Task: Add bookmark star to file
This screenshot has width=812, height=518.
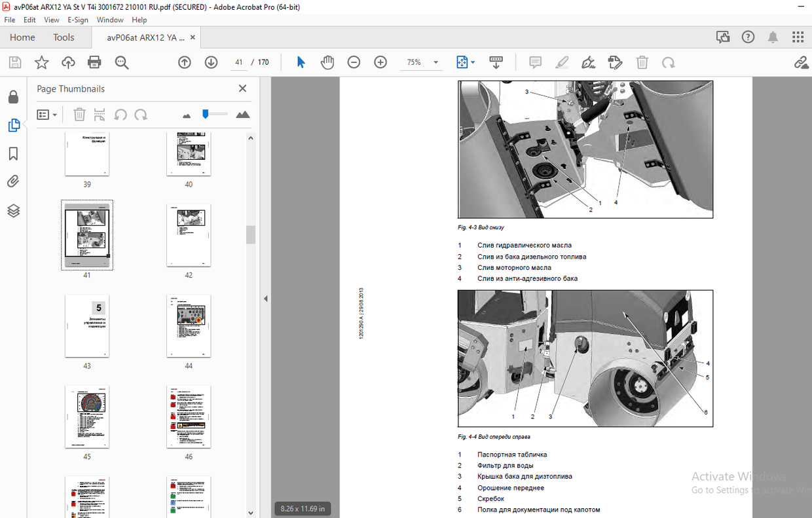Action: 41,62
